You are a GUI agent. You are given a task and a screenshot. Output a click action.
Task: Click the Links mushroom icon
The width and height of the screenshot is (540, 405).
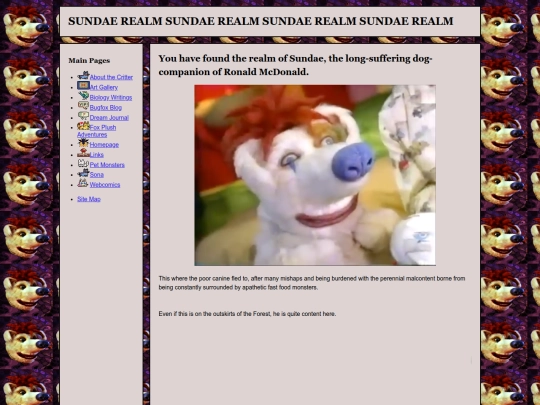(x=83, y=153)
